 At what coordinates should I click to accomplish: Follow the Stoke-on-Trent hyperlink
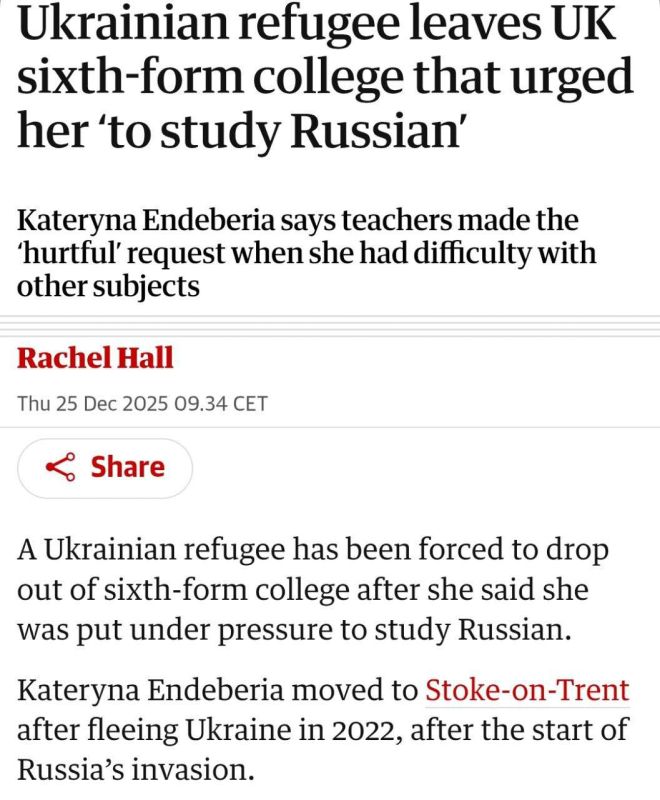coord(527,689)
